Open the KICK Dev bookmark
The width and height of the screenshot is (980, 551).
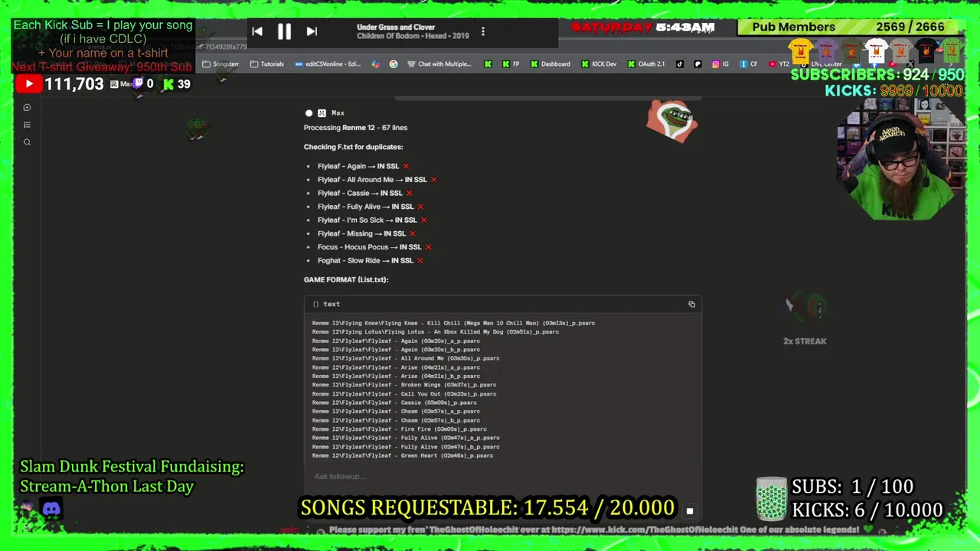(599, 64)
